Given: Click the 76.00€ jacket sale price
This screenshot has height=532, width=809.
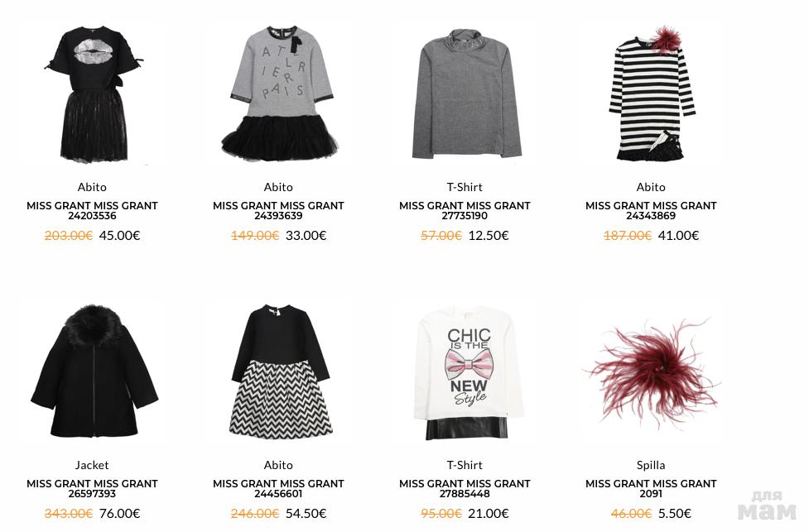Looking at the screenshot, I should [120, 514].
